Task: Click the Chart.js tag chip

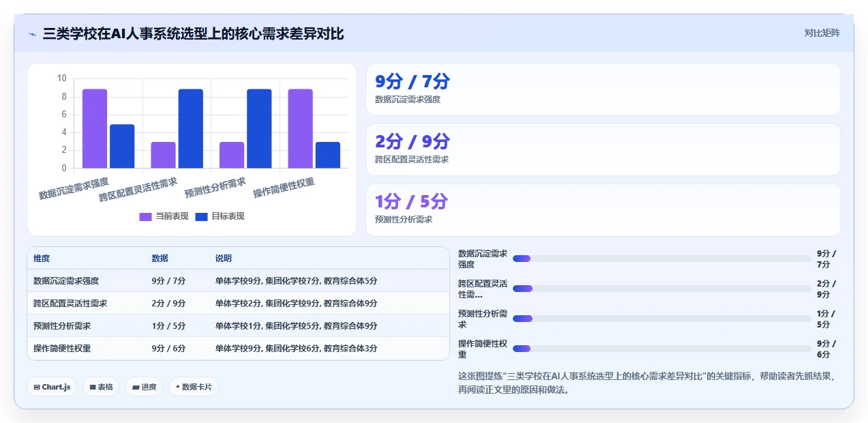Action: 52,387
